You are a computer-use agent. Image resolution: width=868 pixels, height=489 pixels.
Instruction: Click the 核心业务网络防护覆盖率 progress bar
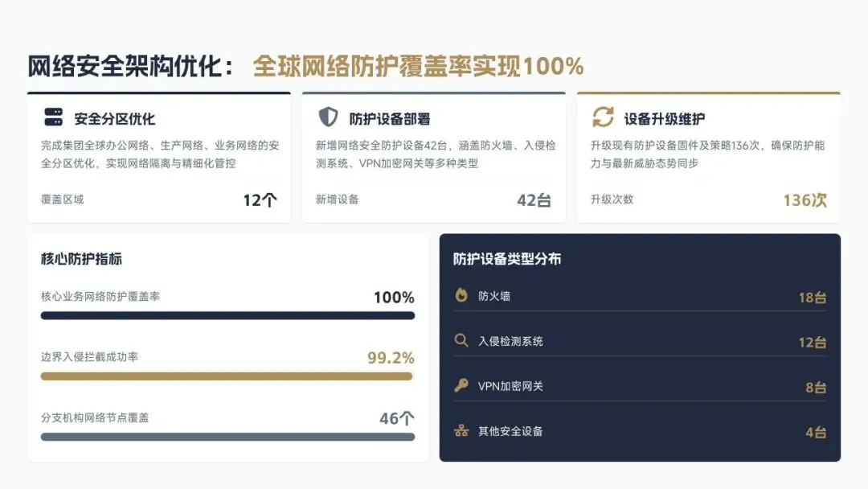227,315
